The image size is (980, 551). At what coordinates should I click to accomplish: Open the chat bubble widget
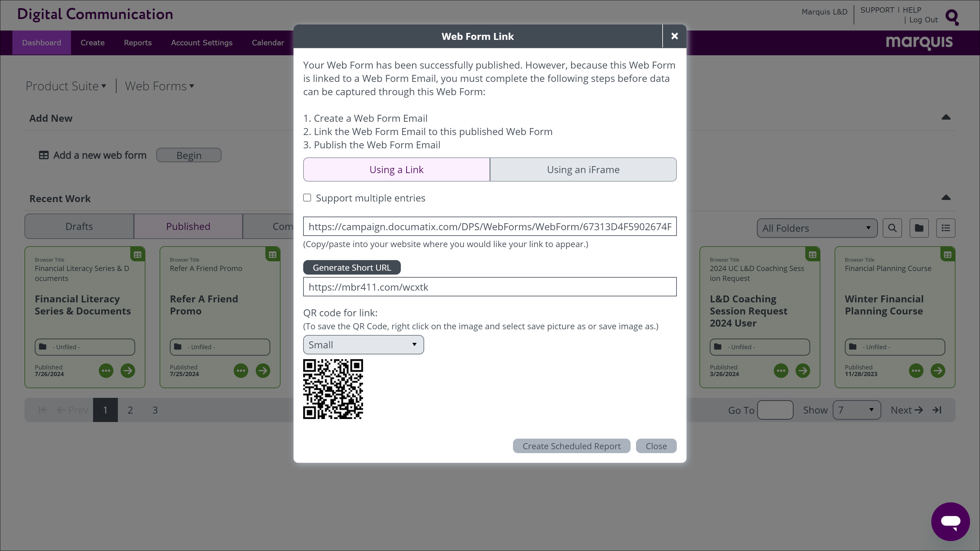(x=950, y=521)
